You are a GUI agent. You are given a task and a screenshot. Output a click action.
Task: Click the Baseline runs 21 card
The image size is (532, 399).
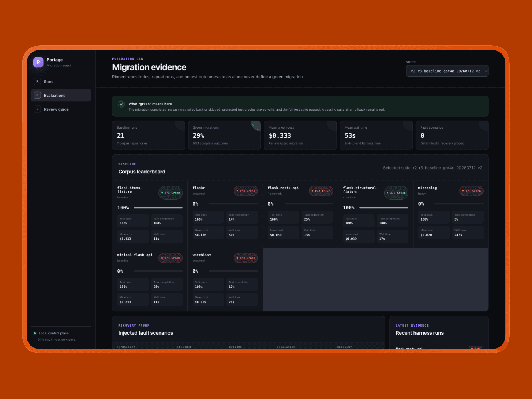pyautogui.click(x=149, y=135)
